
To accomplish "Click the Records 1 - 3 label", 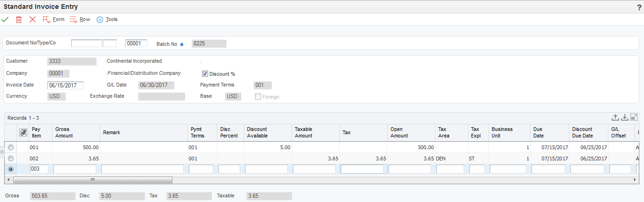I will [23, 118].
